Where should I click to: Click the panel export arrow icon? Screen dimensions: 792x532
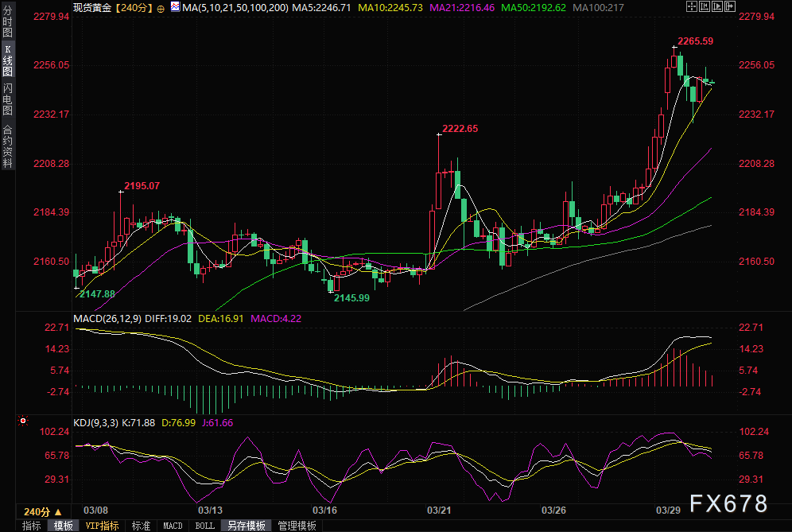click(x=730, y=6)
